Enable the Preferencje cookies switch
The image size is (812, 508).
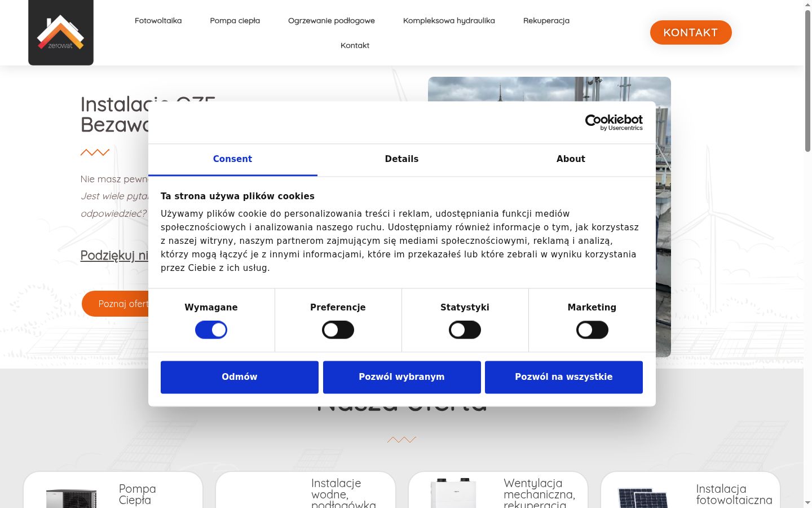338,330
